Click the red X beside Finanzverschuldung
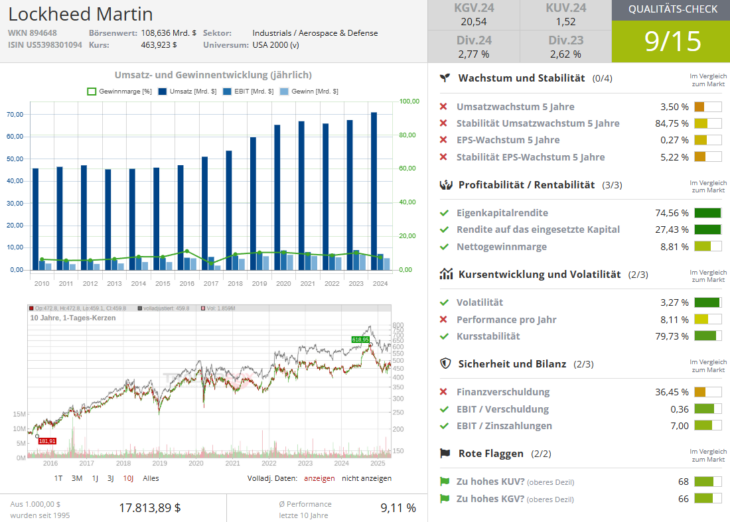This screenshot has height=522, width=730. [443, 392]
